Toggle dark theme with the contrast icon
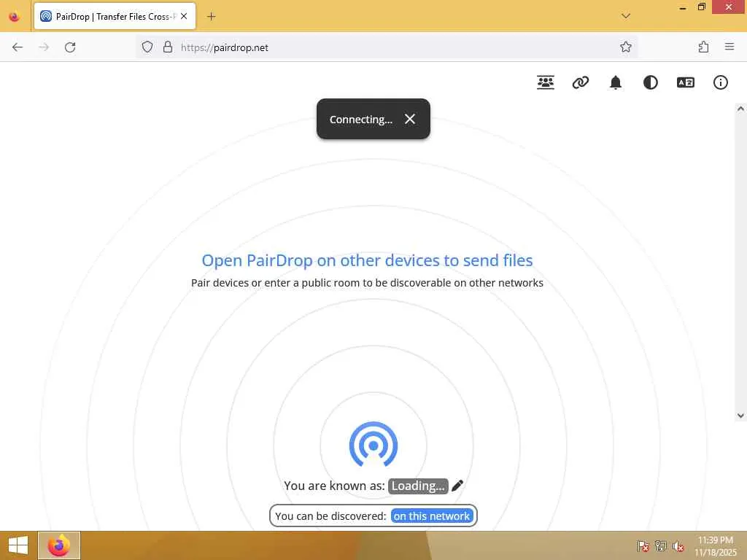The height and width of the screenshot is (560, 747). [x=650, y=82]
